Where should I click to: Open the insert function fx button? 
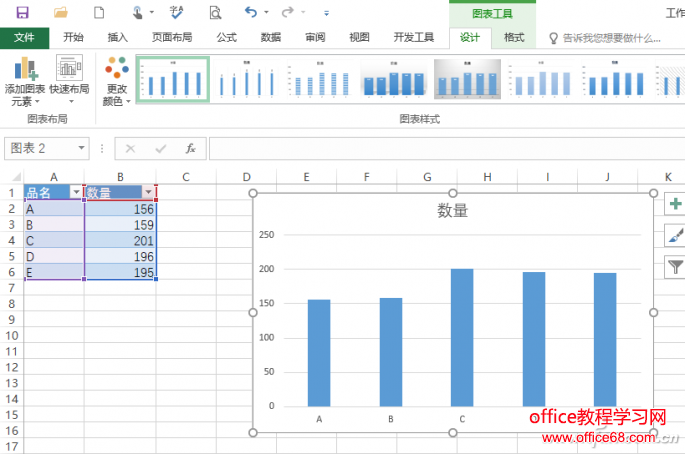click(x=190, y=149)
